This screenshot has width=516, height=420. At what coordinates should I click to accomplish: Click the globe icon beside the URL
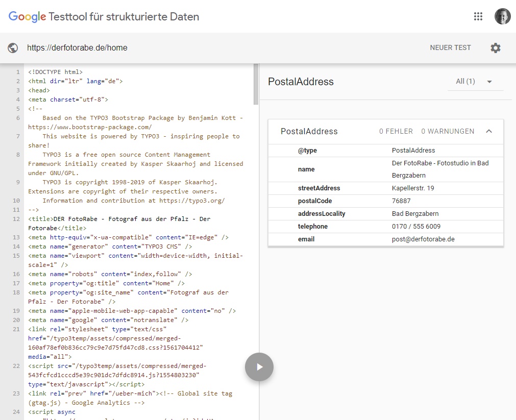13,48
